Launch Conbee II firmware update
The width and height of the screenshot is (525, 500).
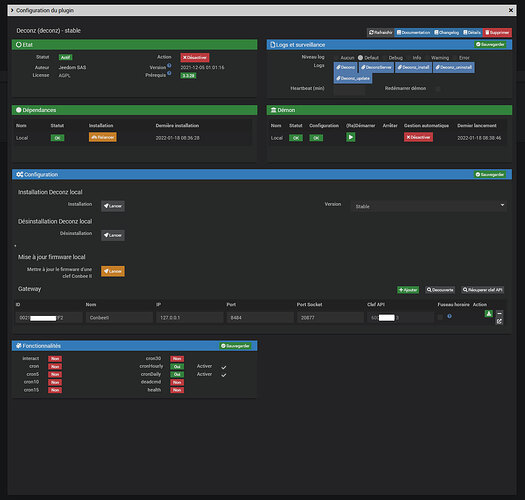(113, 271)
